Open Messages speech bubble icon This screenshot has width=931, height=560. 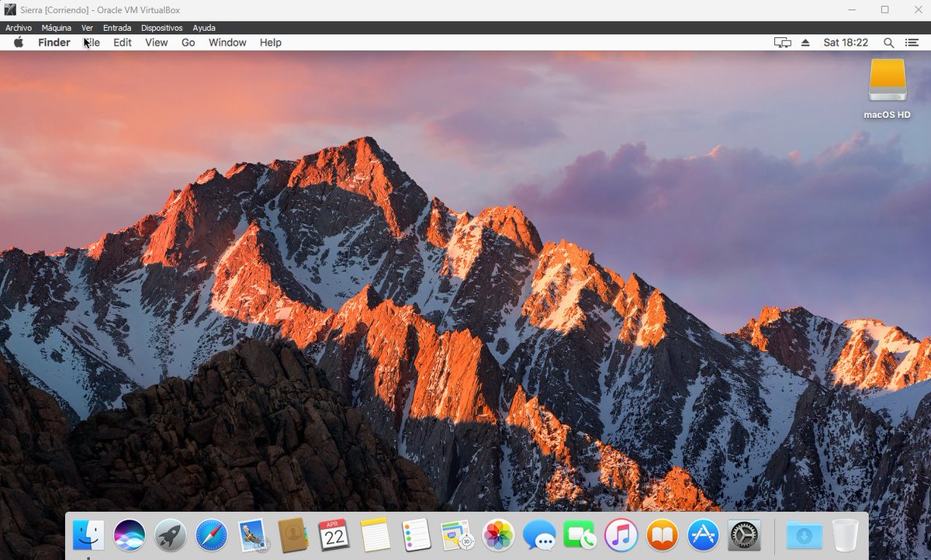(x=538, y=535)
